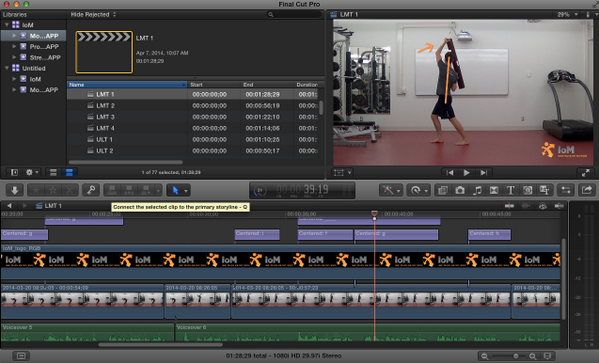Collapse the Untitled library
Image resolution: width=599 pixels, height=363 pixels.
tap(6, 68)
